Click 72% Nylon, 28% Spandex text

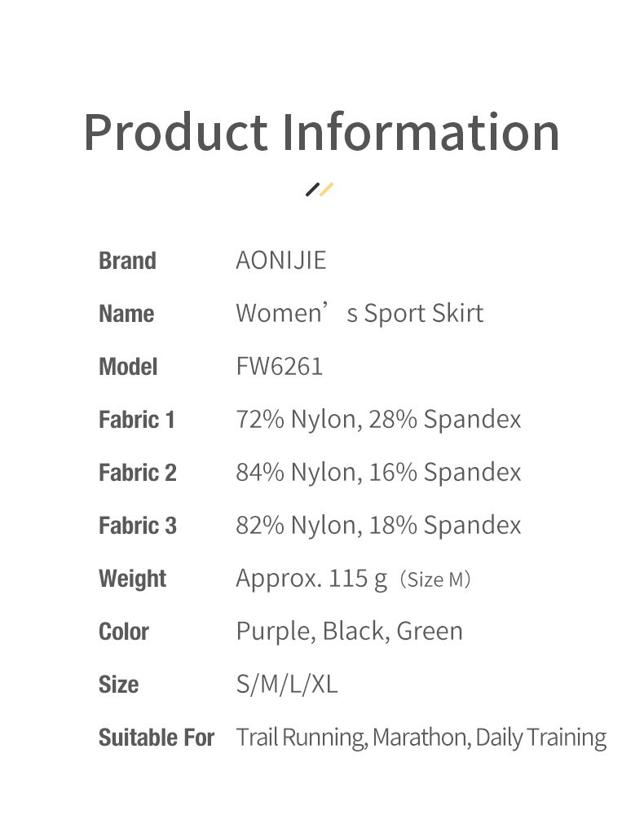378,419
